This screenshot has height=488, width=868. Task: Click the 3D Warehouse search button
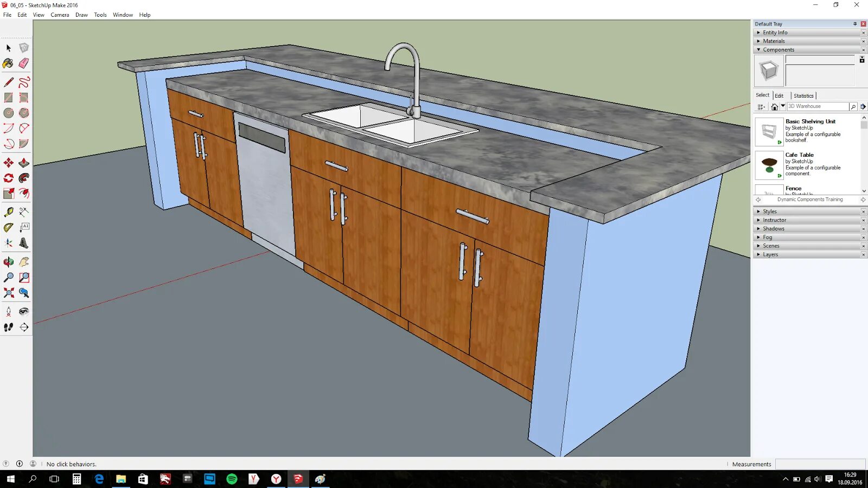853,107
